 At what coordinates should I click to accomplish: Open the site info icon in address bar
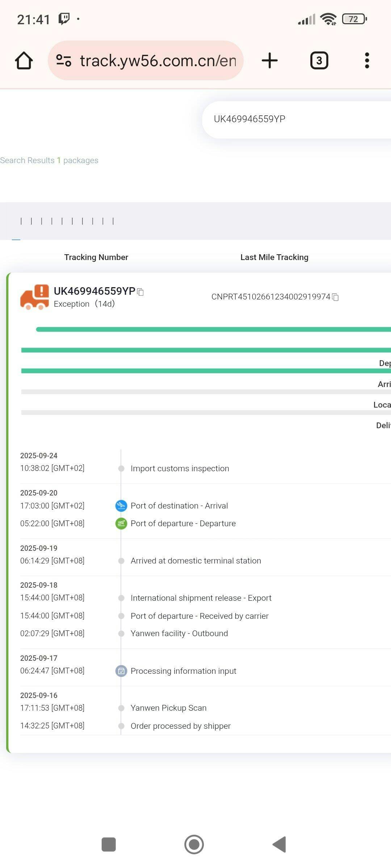[x=64, y=60]
